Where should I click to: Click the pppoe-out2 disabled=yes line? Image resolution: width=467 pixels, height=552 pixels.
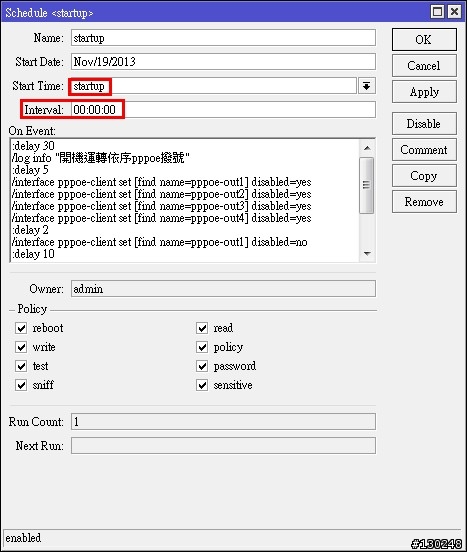162,194
